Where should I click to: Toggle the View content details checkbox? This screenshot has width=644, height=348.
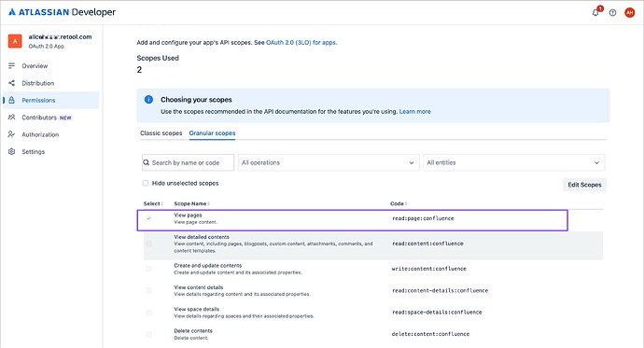(x=148, y=290)
